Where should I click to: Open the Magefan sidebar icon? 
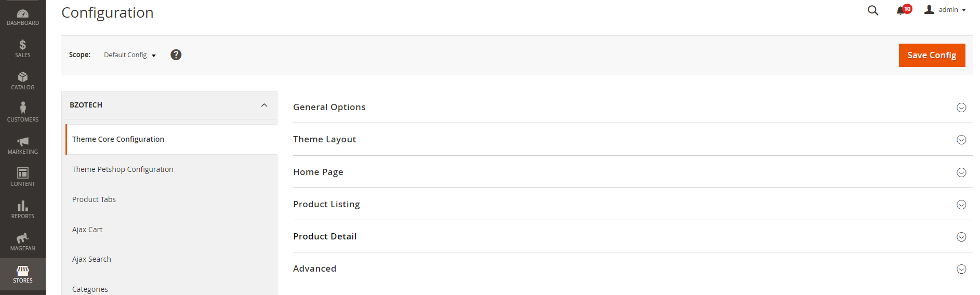point(23,242)
